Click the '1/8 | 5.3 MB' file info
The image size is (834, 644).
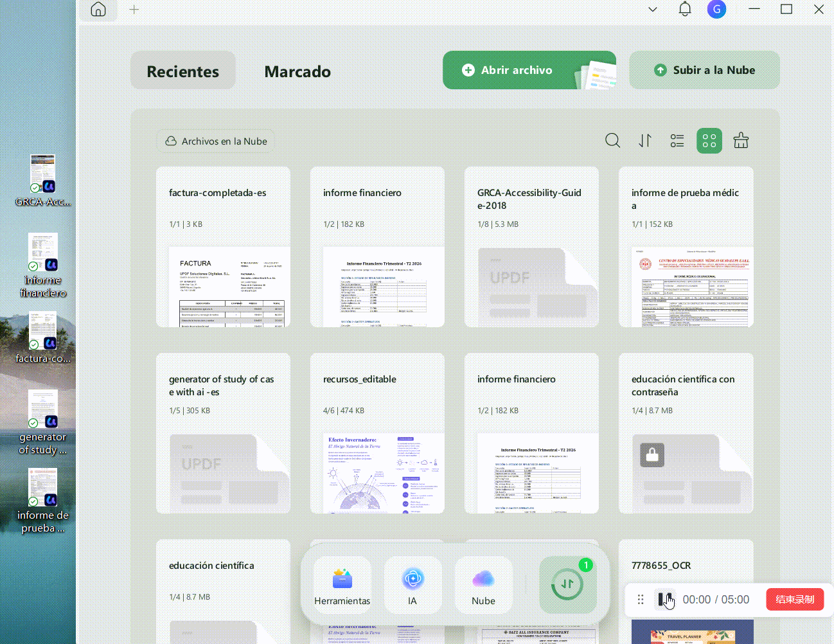pyautogui.click(x=498, y=224)
